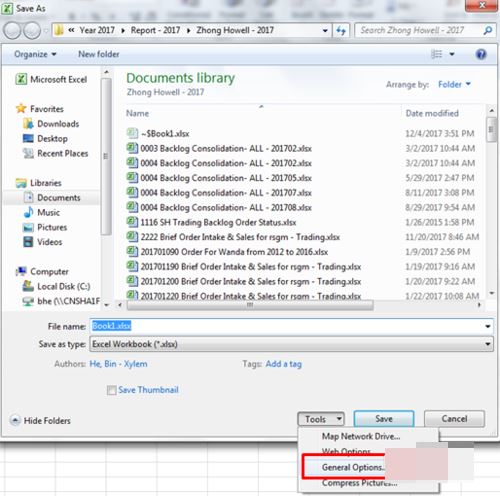Click the Save button
Viewport: 500px width, 496px height.
point(384,419)
